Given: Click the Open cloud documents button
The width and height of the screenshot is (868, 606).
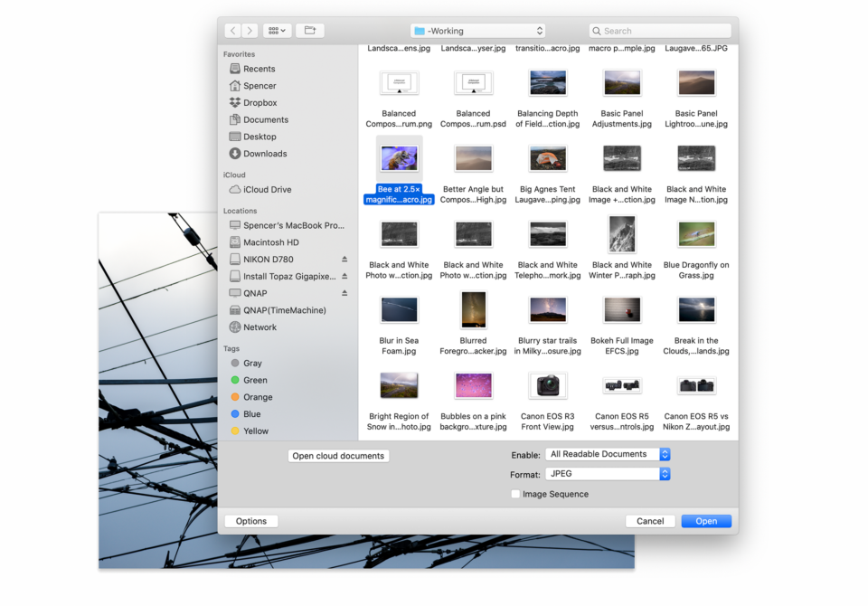Looking at the screenshot, I should tap(338, 456).
